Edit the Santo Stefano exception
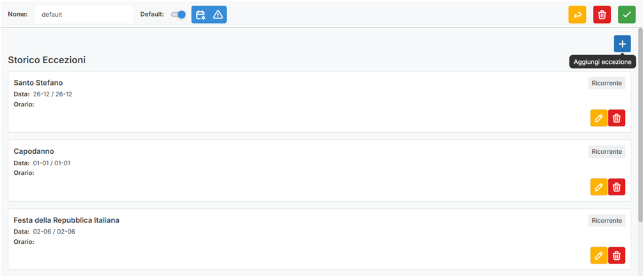The image size is (644, 277). click(x=599, y=118)
